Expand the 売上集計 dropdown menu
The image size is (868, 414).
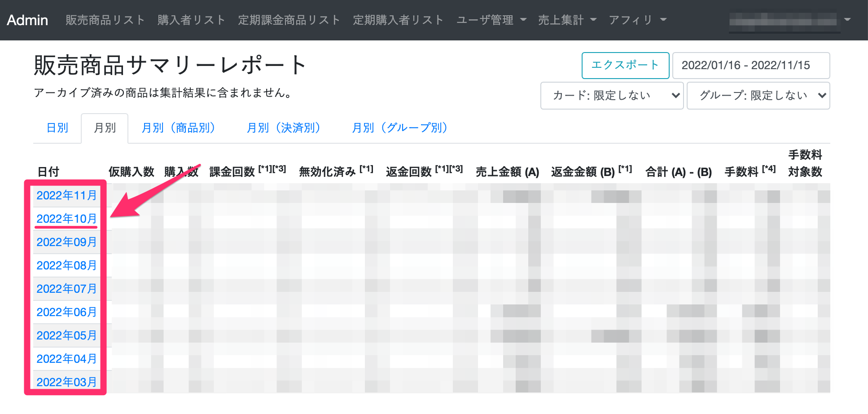click(x=567, y=20)
